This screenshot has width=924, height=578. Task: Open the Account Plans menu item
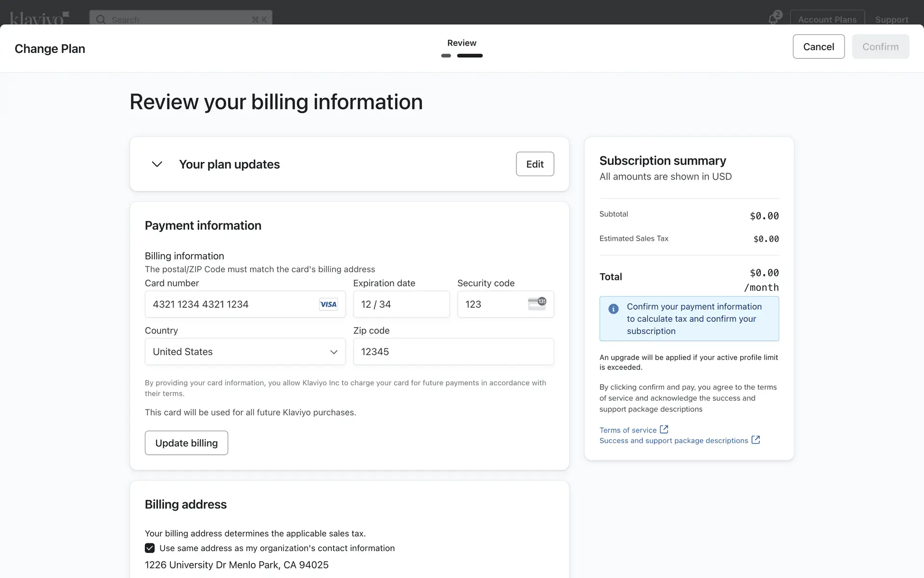point(827,19)
